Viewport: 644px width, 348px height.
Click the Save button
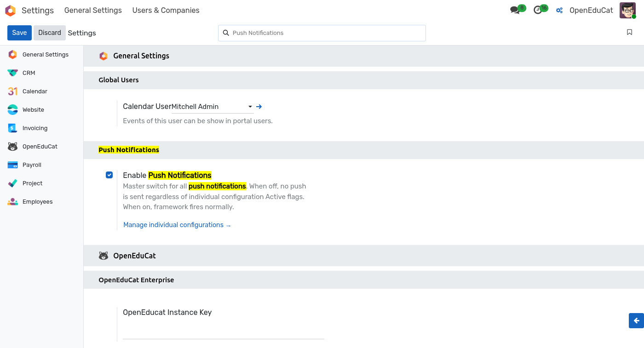pyautogui.click(x=19, y=33)
